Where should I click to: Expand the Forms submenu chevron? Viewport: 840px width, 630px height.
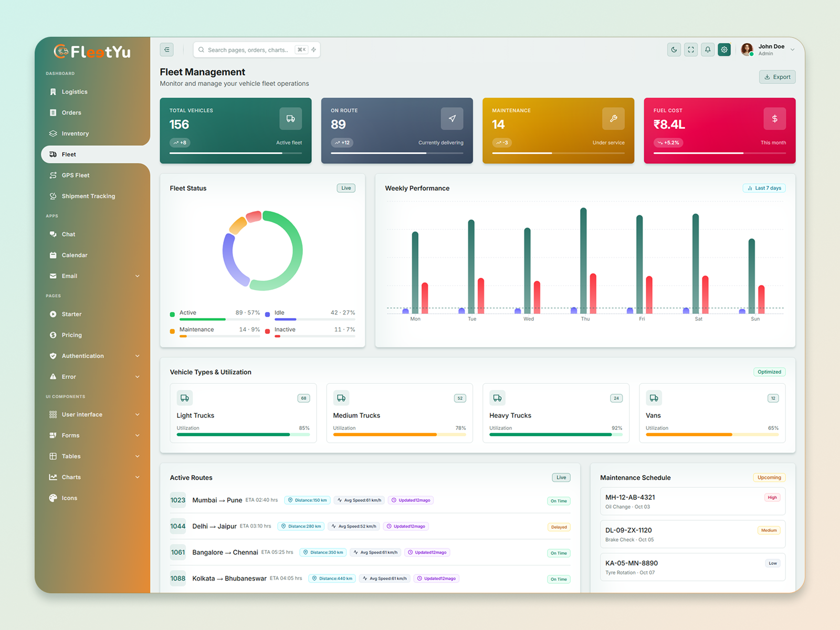coord(138,436)
